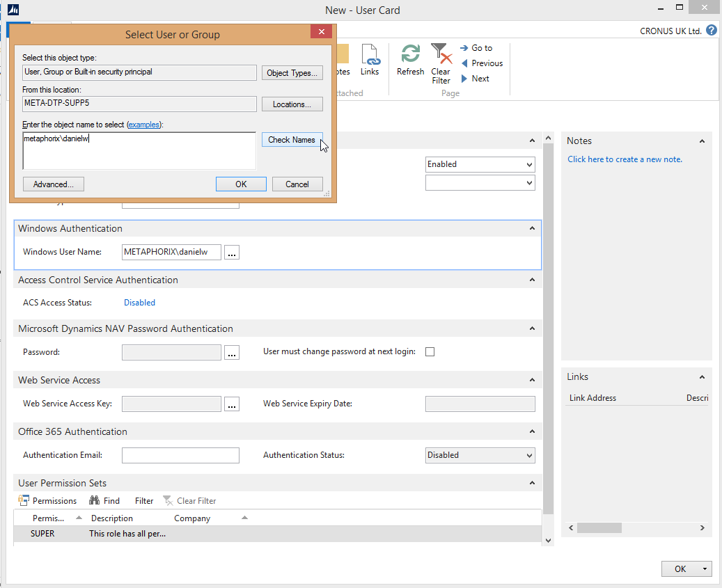722x588 pixels.
Task: Close the Select User or Group dialog
Action: pos(322,31)
